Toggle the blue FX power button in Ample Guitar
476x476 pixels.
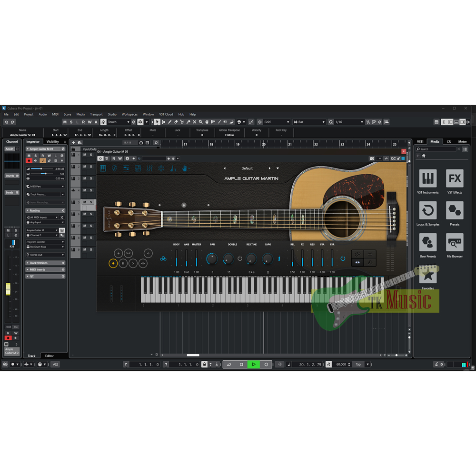tap(343, 258)
